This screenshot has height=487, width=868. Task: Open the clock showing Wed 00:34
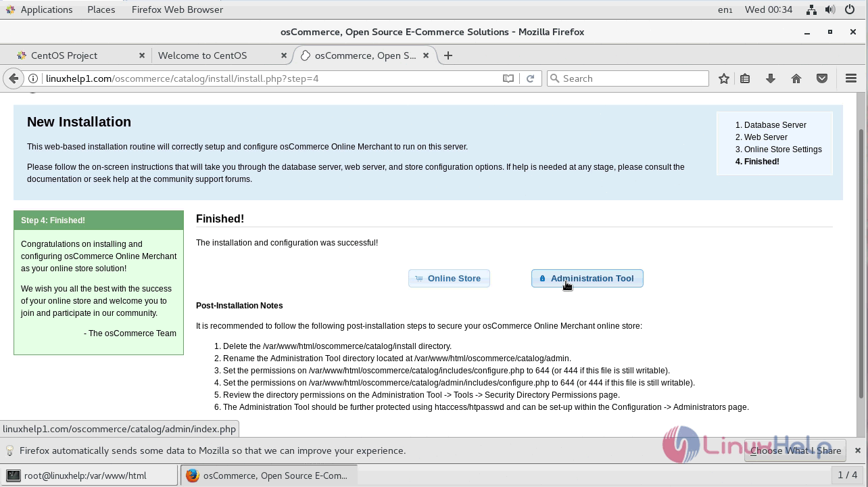pos(769,9)
